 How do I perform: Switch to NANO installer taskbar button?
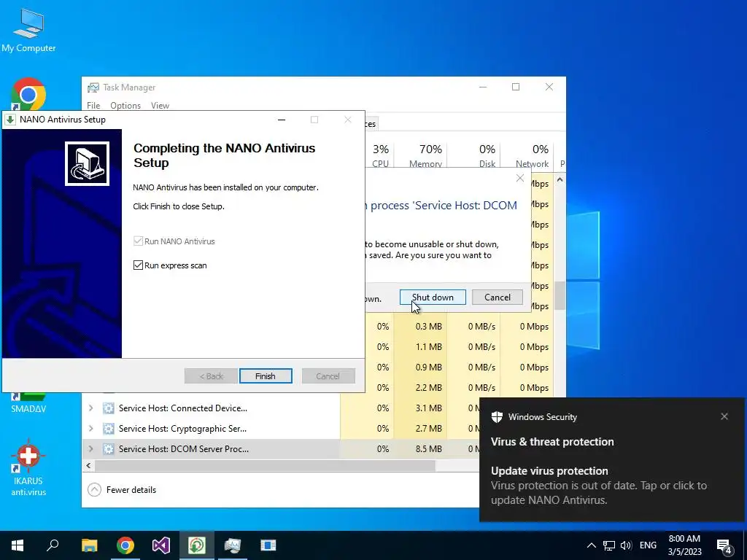pyautogui.click(x=197, y=545)
